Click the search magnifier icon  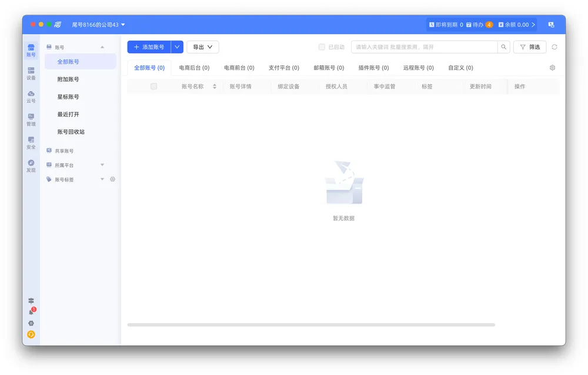point(503,47)
